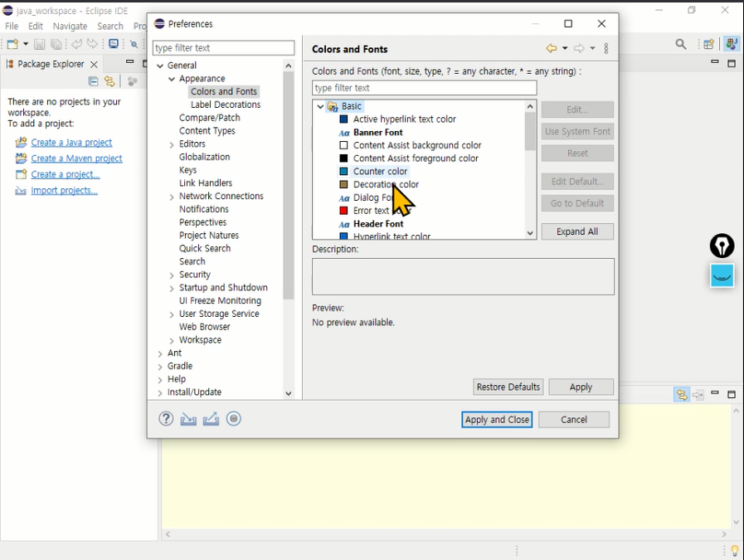Expand the Editors preferences node
The image size is (744, 560).
[172, 144]
